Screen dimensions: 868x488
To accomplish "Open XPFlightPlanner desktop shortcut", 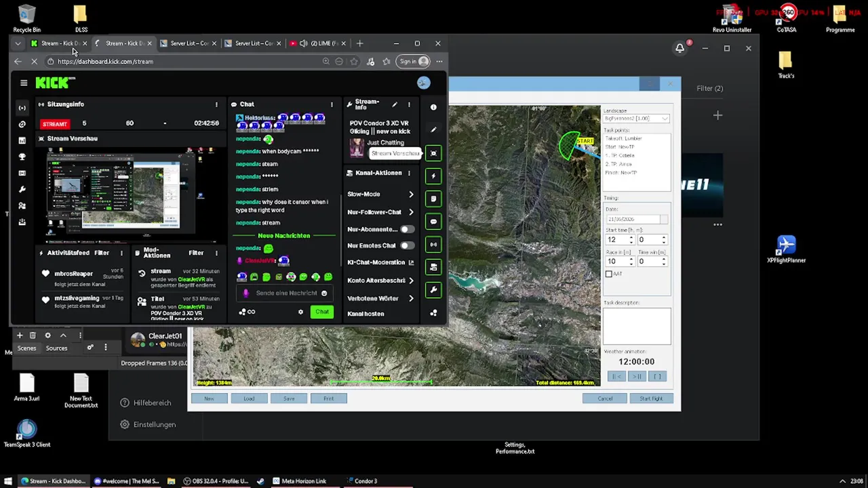I will pyautogui.click(x=786, y=248).
